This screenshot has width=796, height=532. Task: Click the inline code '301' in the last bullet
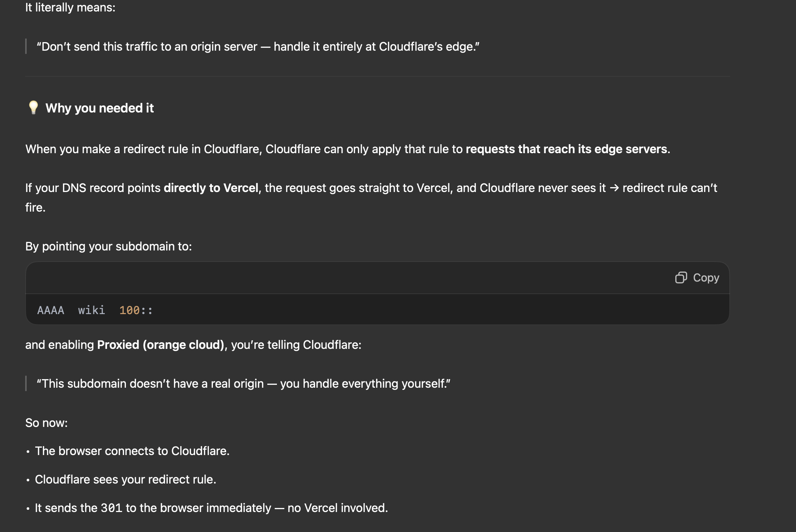click(111, 508)
